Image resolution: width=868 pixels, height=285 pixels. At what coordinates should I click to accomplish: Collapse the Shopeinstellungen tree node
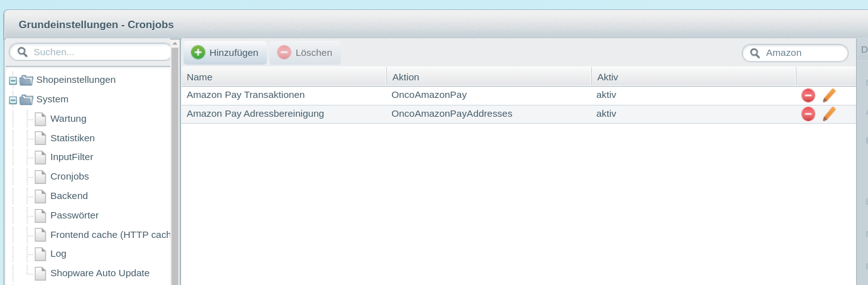[x=13, y=80]
